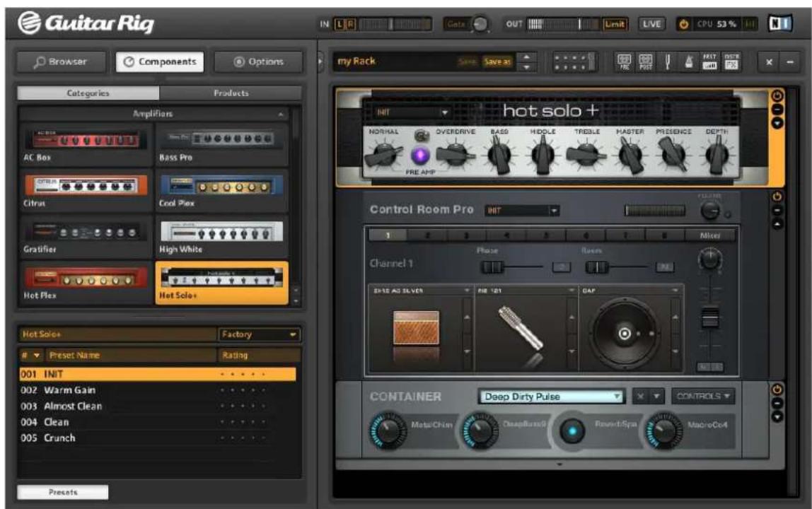This screenshot has width=812, height=509.
Task: Select the Gratifier amplifier
Action: pos(86,237)
